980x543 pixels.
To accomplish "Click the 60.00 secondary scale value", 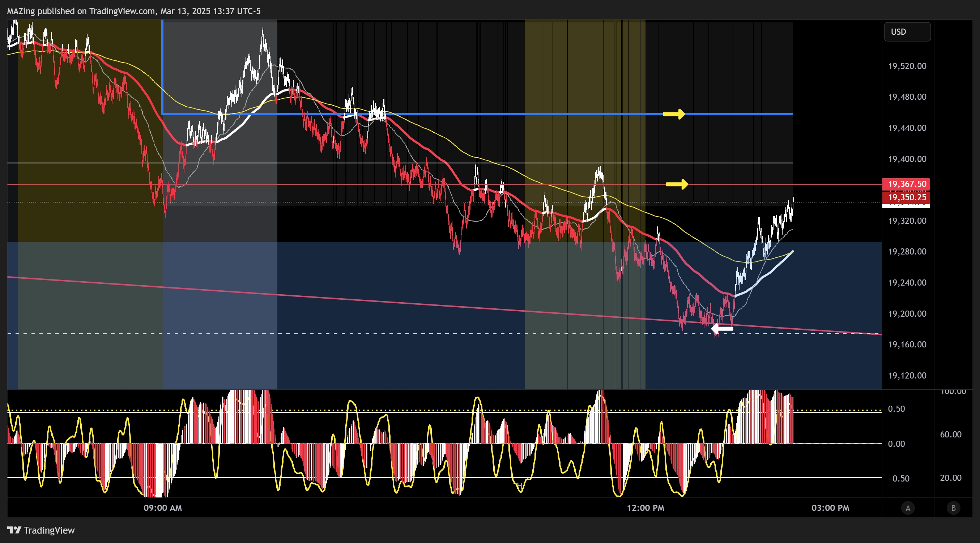I will (x=950, y=434).
